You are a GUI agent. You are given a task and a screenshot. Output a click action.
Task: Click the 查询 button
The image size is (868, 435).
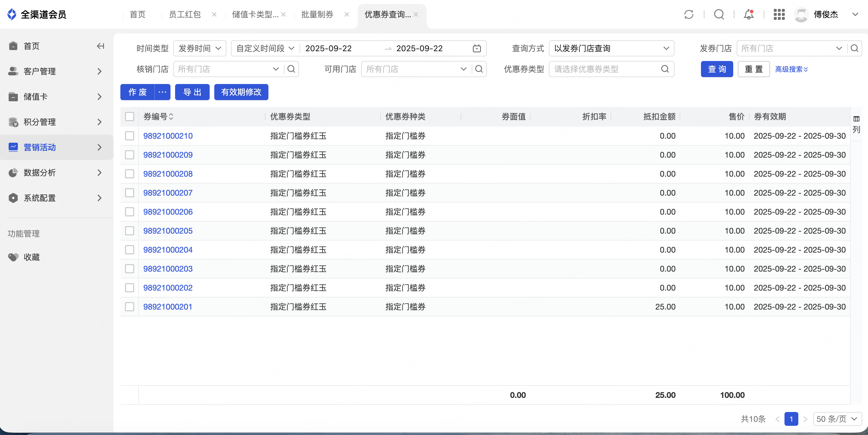click(717, 69)
